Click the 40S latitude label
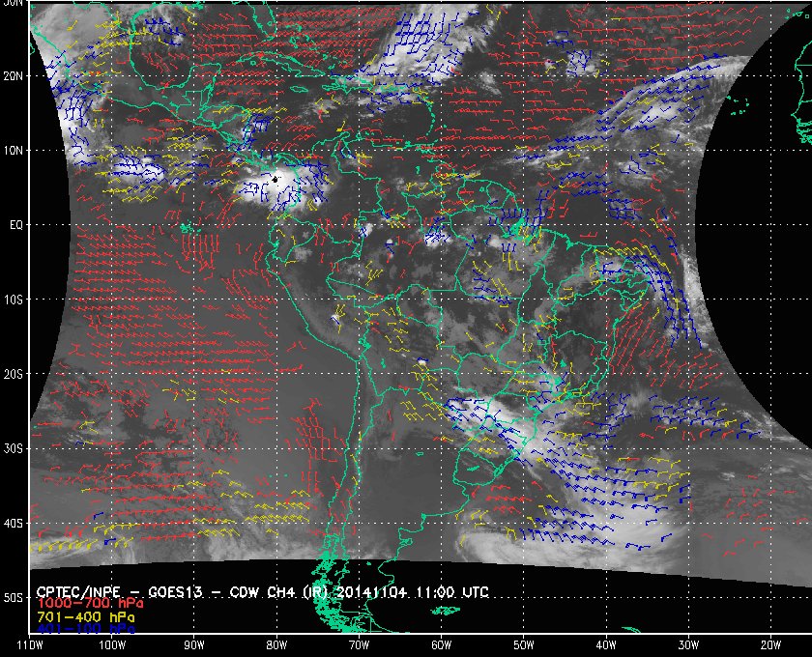 pyautogui.click(x=14, y=524)
